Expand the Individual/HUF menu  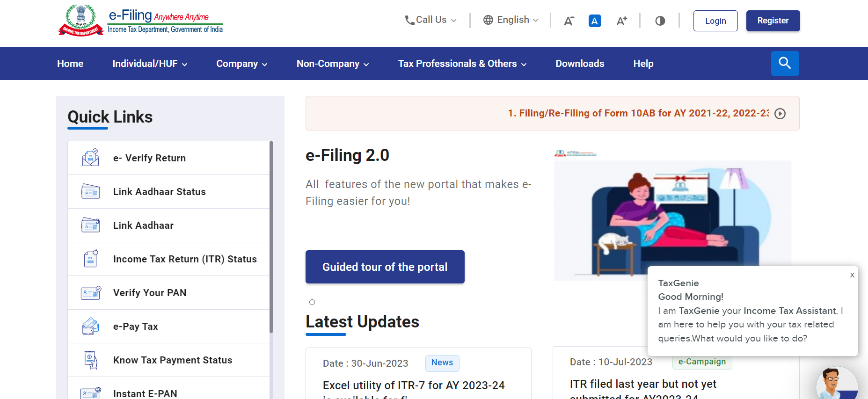[x=150, y=64]
